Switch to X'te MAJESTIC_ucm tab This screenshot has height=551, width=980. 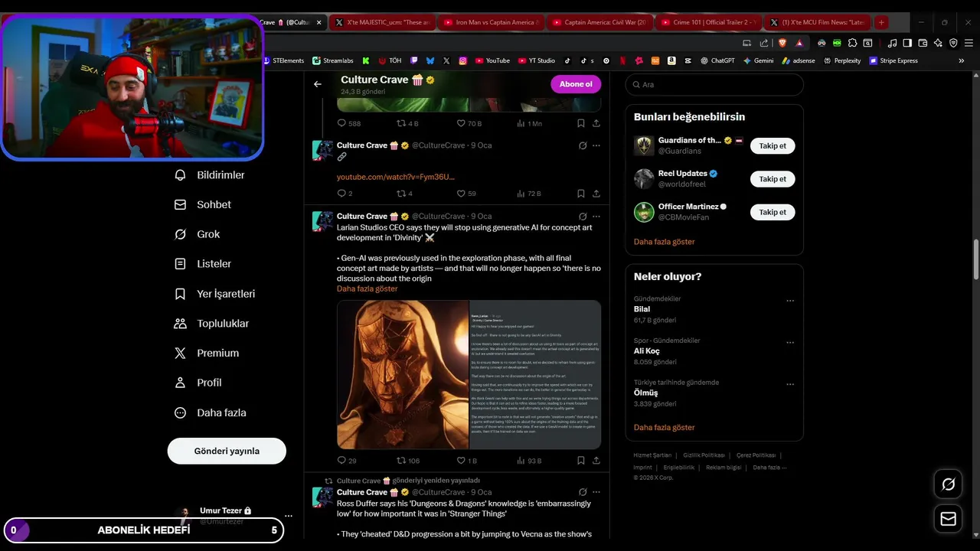click(382, 22)
